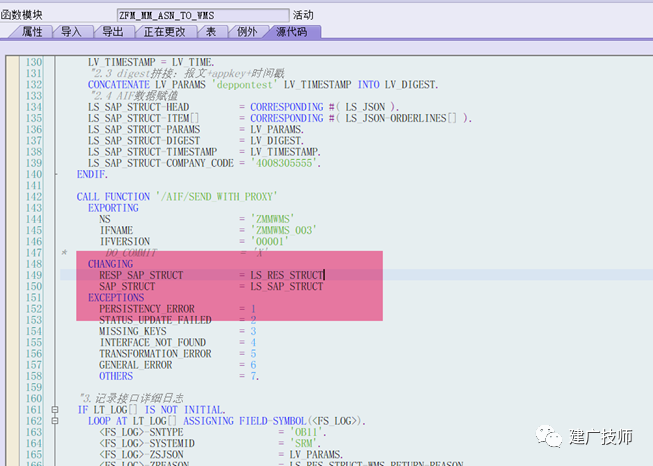Click LS_SAP_STRUCT-HEAD on line 134

(138, 107)
